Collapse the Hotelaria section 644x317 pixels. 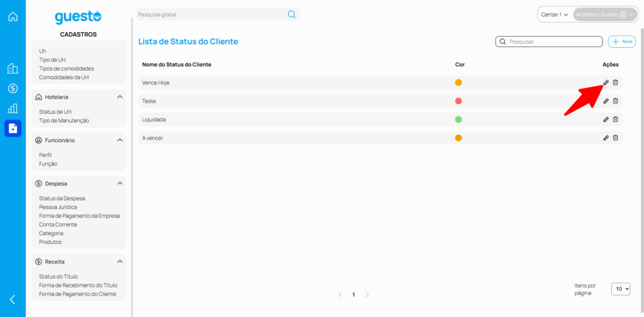[119, 97]
